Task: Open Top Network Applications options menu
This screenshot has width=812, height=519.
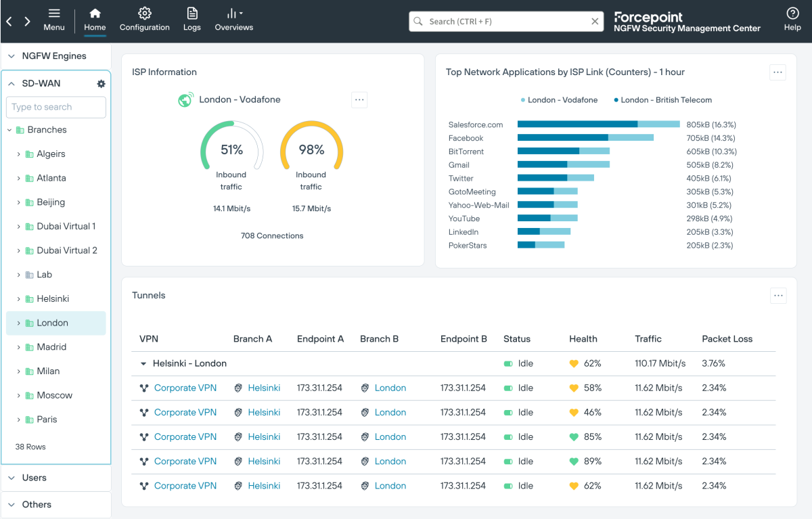Action: click(777, 72)
